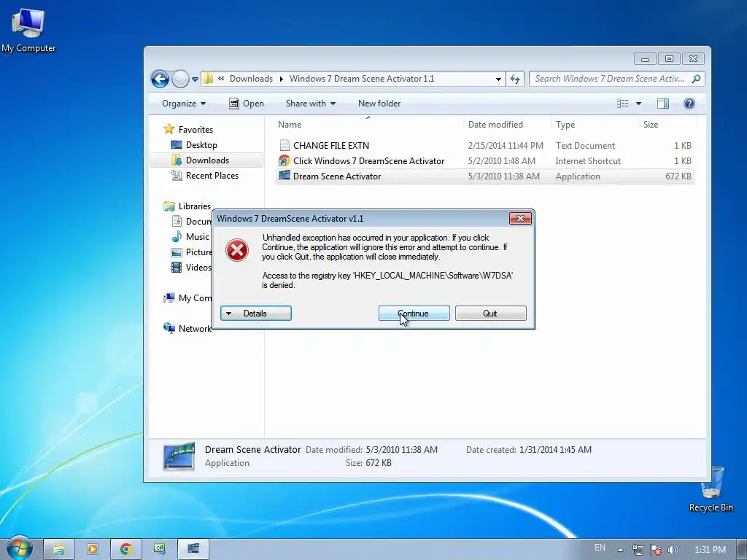Viewport: 747px width, 560px height.
Task: Select the Dream Scene Activator application file
Action: (485, 176)
